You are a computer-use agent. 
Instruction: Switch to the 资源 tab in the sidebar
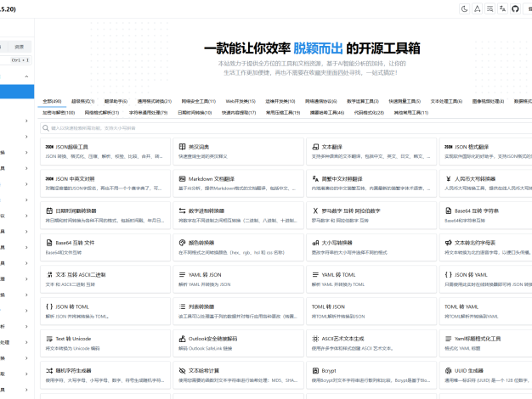point(19,47)
